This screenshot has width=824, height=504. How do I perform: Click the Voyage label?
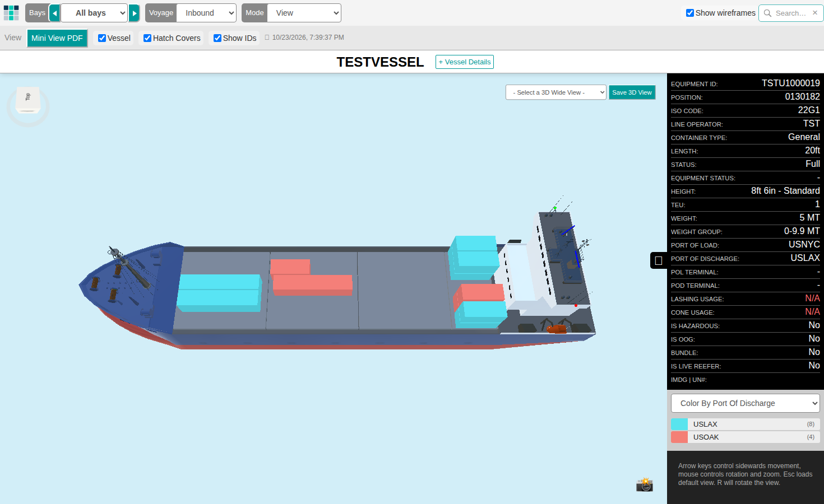click(x=161, y=13)
